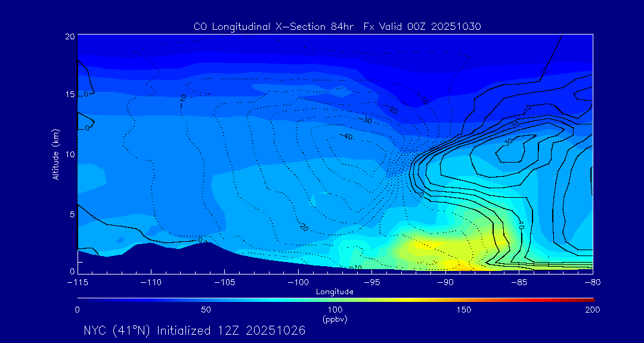Click longitude tick label -110
The height and width of the screenshot is (343, 644).
point(151,283)
